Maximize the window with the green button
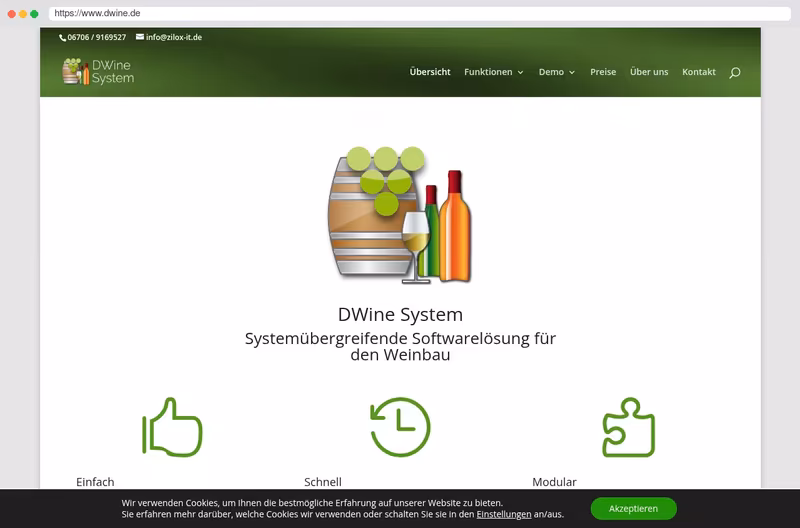 (x=34, y=14)
